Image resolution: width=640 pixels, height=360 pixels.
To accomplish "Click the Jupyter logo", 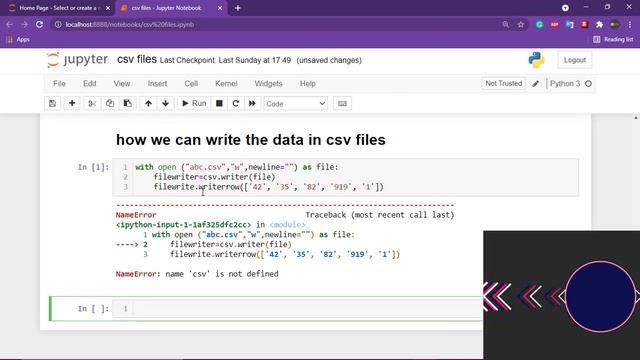I will pyautogui.click(x=77, y=60).
